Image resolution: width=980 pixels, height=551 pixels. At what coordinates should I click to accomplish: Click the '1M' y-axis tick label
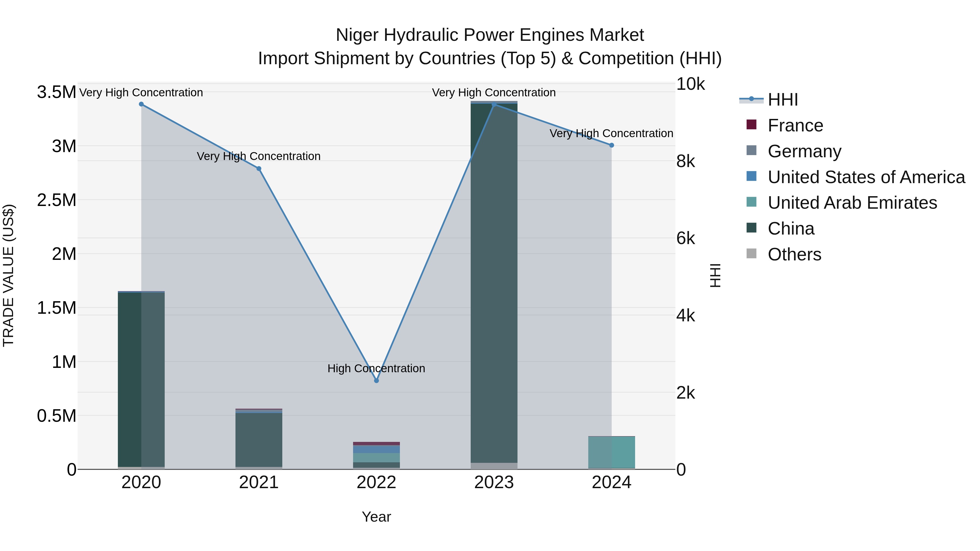point(64,362)
